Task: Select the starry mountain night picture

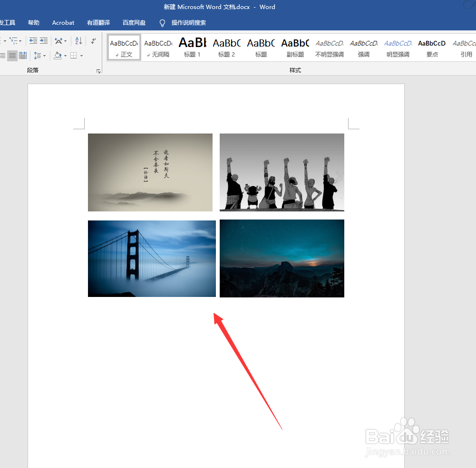Action: coord(282,258)
